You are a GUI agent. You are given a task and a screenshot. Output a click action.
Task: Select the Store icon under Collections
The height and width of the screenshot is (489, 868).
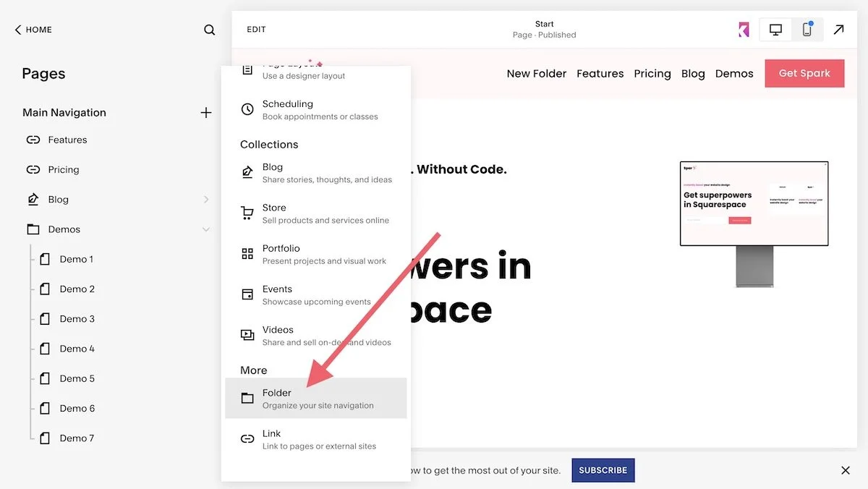click(247, 213)
